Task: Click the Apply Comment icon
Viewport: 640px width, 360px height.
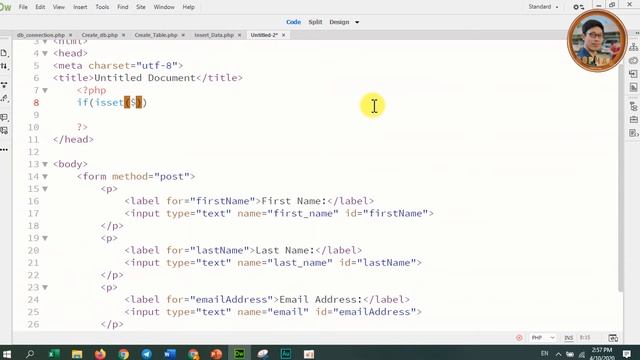Action: point(4,118)
